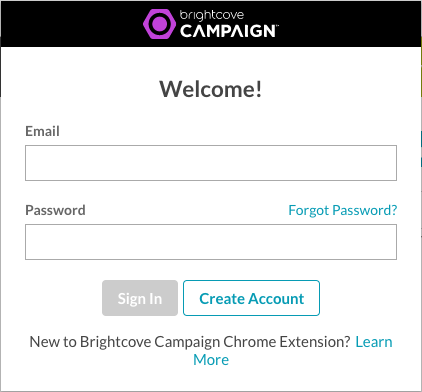Image resolution: width=422 pixels, height=392 pixels.
Task: Select the word Learn in the link
Action: click(x=374, y=342)
